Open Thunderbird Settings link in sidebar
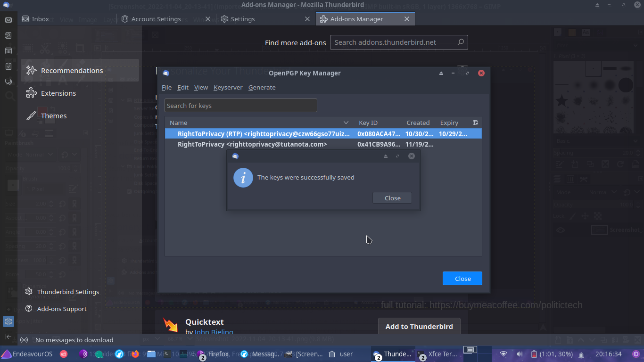 (62, 292)
